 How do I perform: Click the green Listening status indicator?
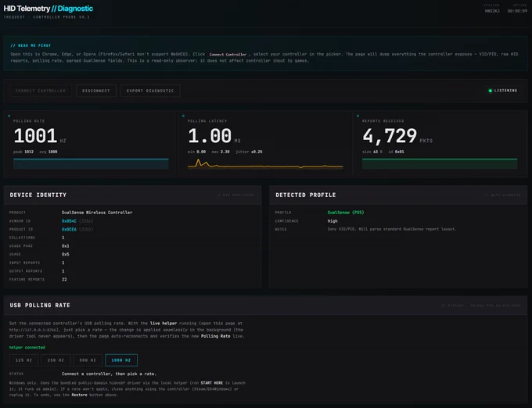pyautogui.click(x=503, y=91)
